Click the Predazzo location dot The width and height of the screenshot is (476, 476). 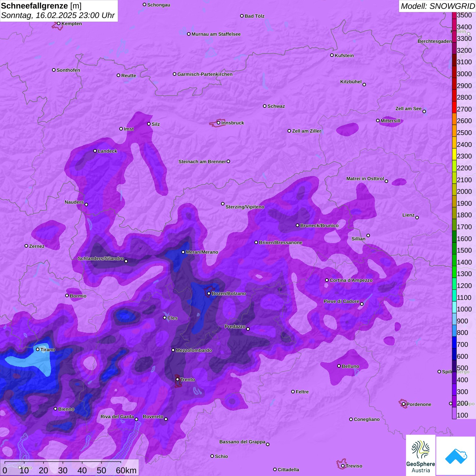[248, 329]
